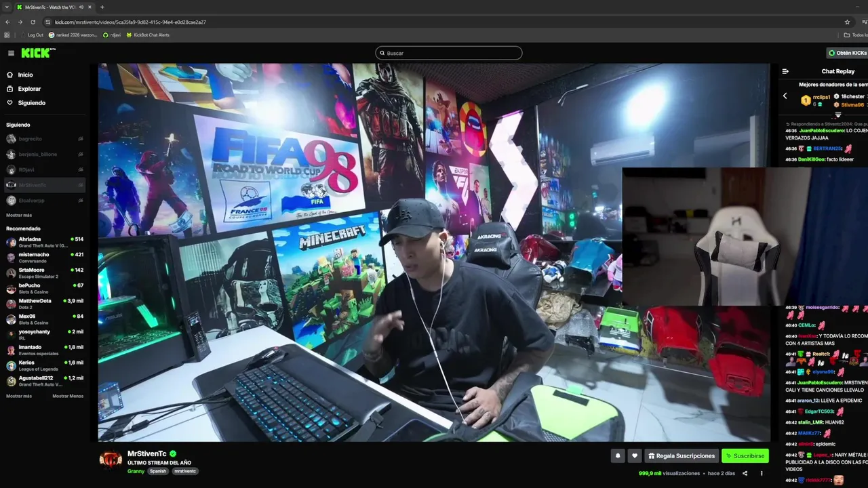Open followed channel bagrecito
Image resolution: width=868 pixels, height=488 pixels.
(45, 139)
